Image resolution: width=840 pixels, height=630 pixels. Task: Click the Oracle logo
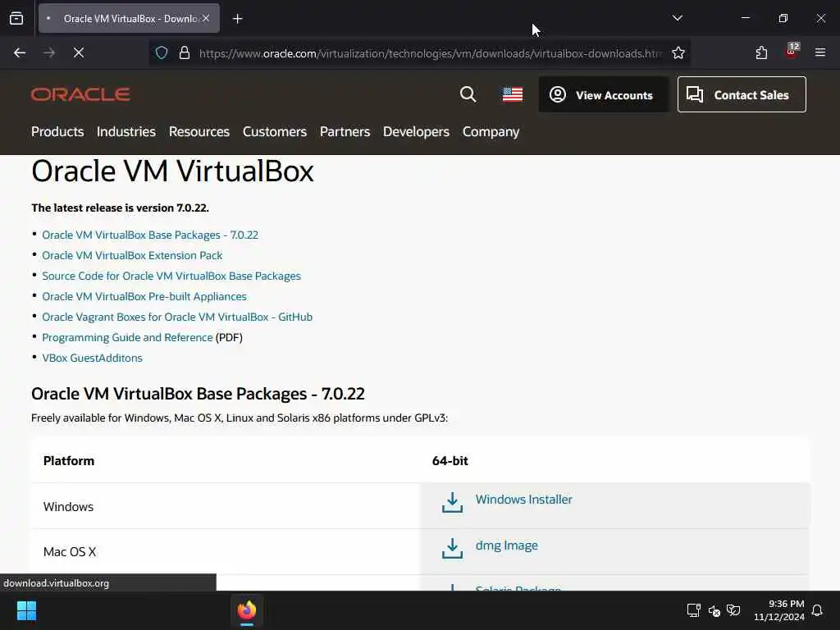point(80,94)
